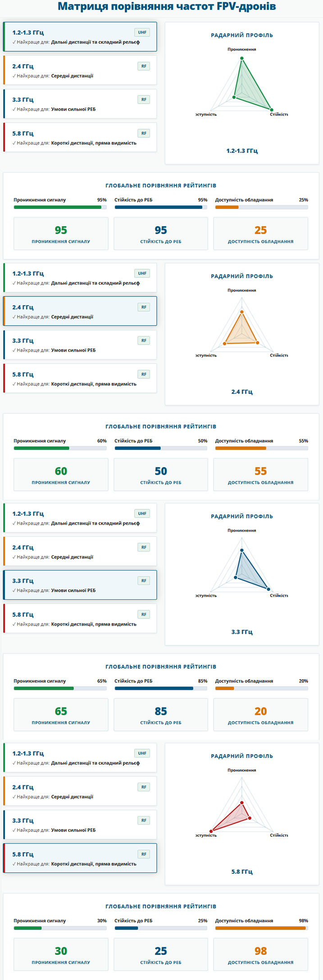Image resolution: width=323 pixels, height=980 pixels.
Task: Select the highlighted 1.2-1.3 ГГц frequency card
Action: pyautogui.click(x=80, y=36)
